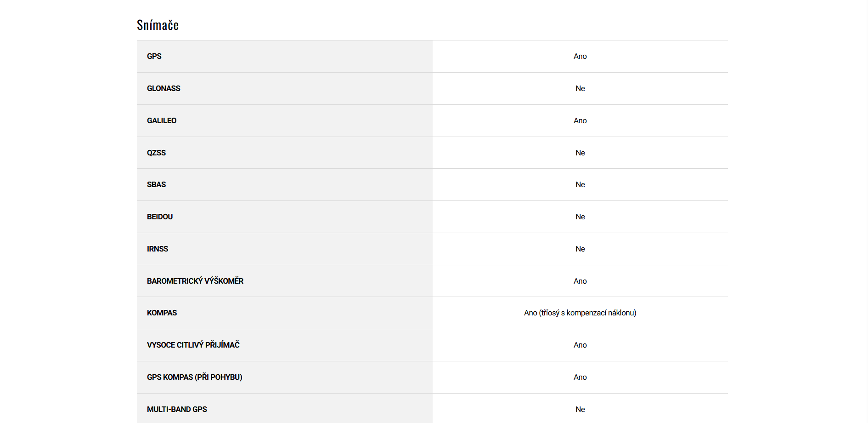
Task: Click the Ano value in the GPS row
Action: coord(580,56)
